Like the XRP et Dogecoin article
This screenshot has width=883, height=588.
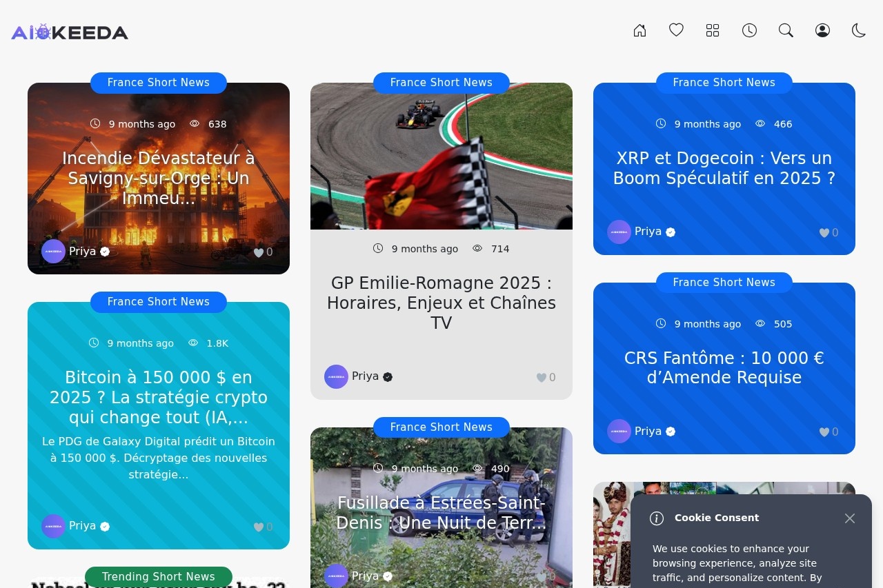pos(824,233)
